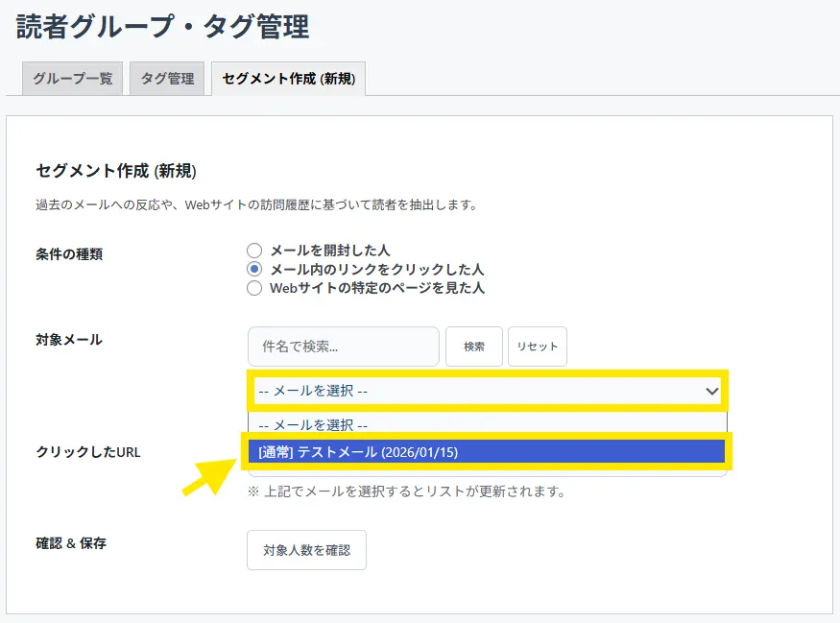Click the 対象人数を確認 button
The image size is (840, 623).
pyautogui.click(x=306, y=550)
